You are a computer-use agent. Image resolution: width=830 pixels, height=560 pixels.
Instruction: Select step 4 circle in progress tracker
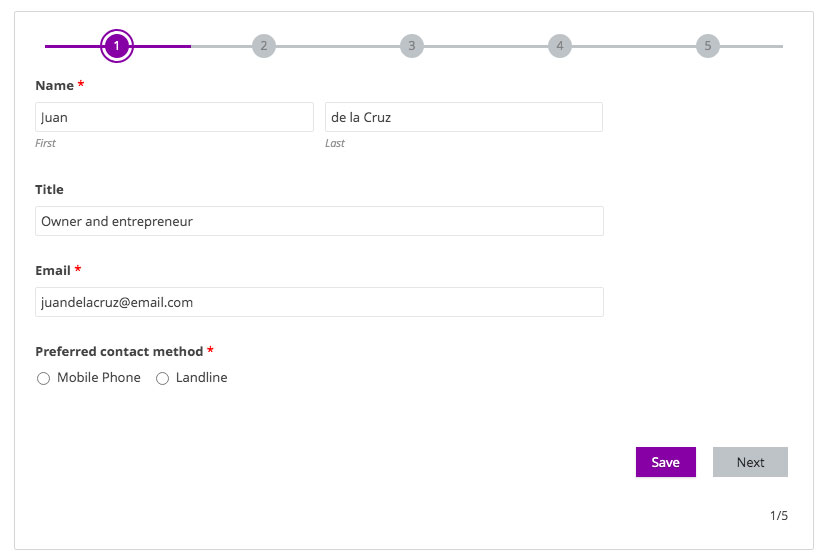tap(559, 46)
